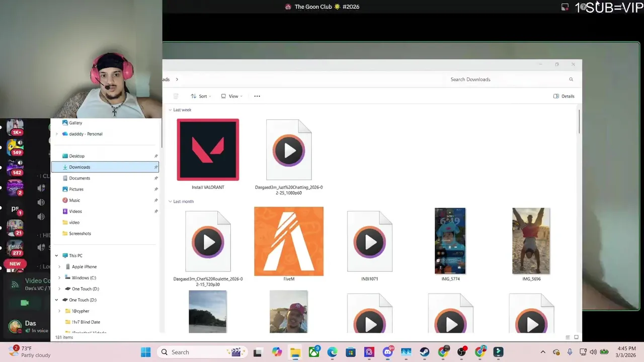644x362 pixels.
Task: Switch to large thumbnails view layout
Action: [577, 337]
